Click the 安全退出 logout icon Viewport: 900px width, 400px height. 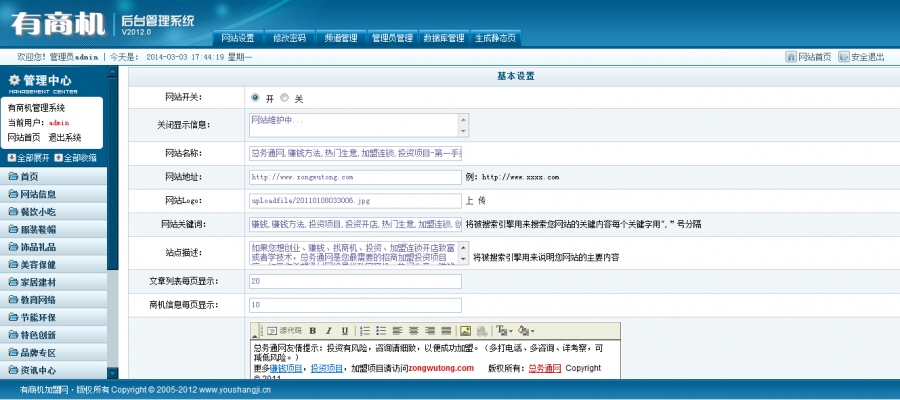click(844, 57)
